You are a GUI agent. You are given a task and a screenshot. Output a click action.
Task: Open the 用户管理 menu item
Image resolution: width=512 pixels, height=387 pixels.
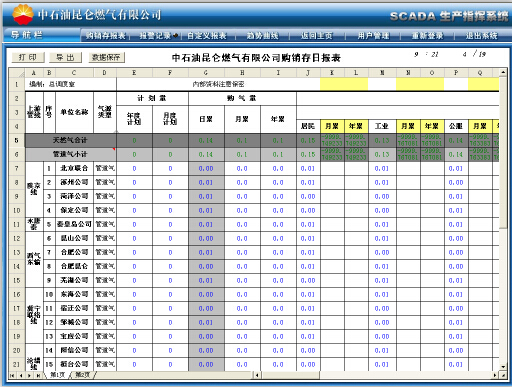[373, 35]
